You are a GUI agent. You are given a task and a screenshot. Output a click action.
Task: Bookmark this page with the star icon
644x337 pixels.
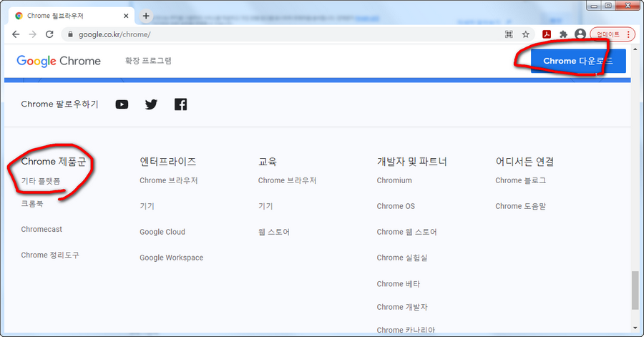pos(526,34)
